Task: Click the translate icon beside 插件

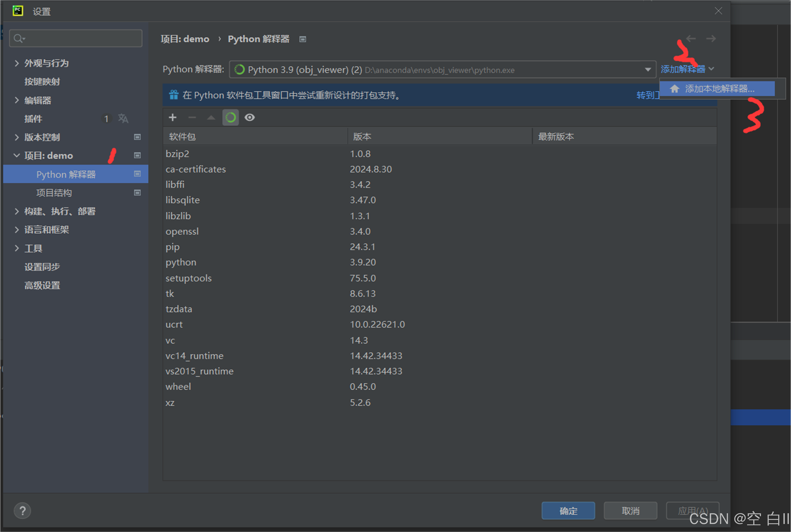Action: coord(123,118)
